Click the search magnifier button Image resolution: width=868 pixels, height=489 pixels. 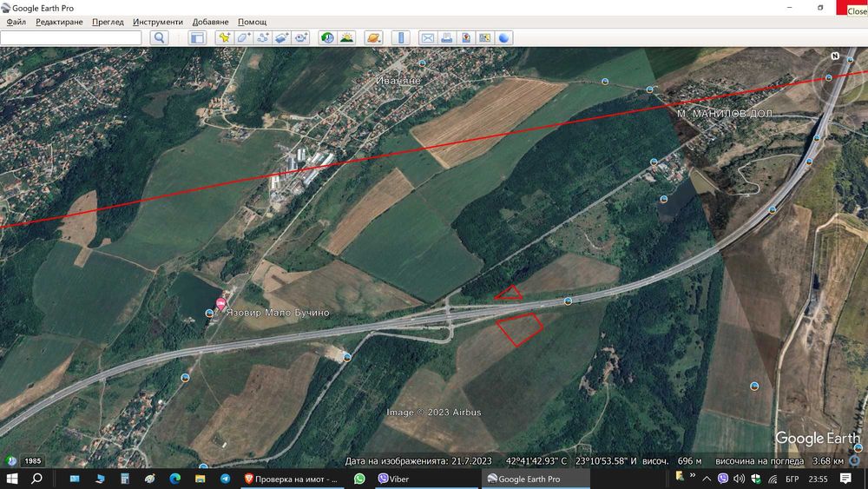159,37
